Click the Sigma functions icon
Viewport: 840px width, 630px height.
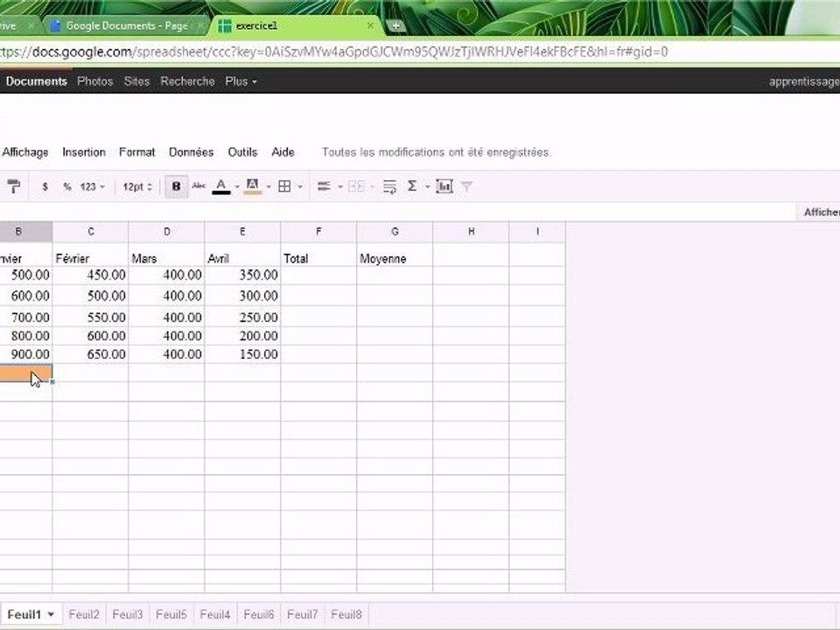412,185
